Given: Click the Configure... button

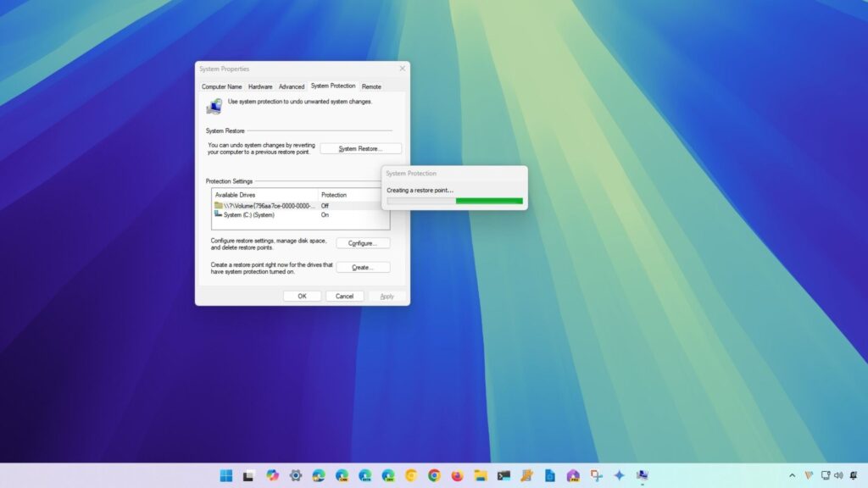Looking at the screenshot, I should 363,243.
